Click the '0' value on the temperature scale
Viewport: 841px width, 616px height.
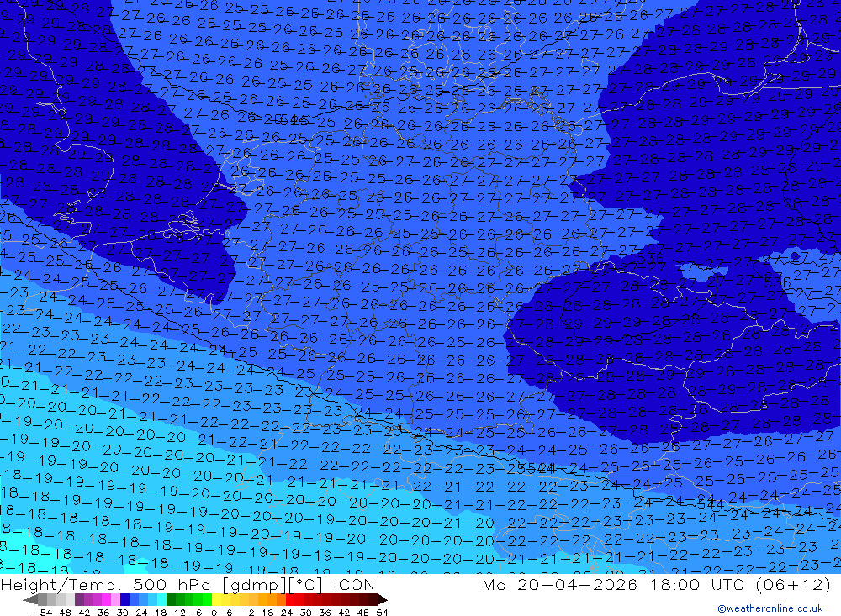tap(214, 613)
